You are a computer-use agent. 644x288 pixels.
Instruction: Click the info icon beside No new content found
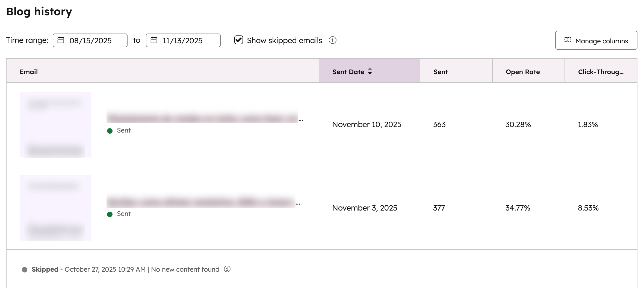(227, 269)
